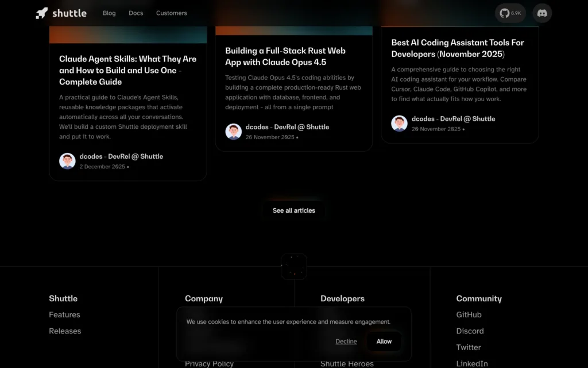Screen dimensions: 588x368
Task: Open Best AI Coding Assistant Tools article
Action: click(458, 48)
